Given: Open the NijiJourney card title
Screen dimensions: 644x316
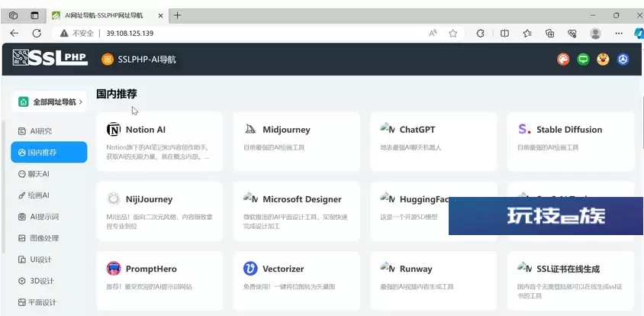Looking at the screenshot, I should pyautogui.click(x=149, y=199).
